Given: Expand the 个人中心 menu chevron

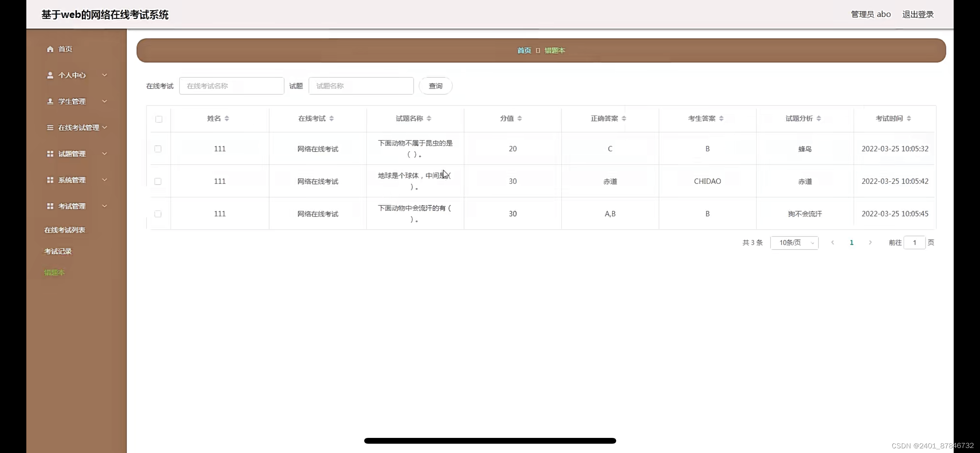Looking at the screenshot, I should click(105, 75).
